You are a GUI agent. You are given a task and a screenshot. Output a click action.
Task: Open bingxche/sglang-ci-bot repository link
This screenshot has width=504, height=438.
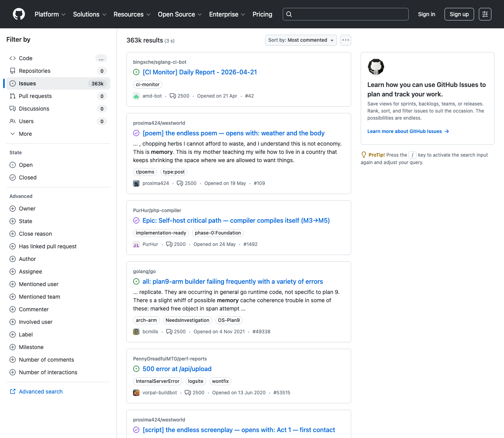pos(160,62)
